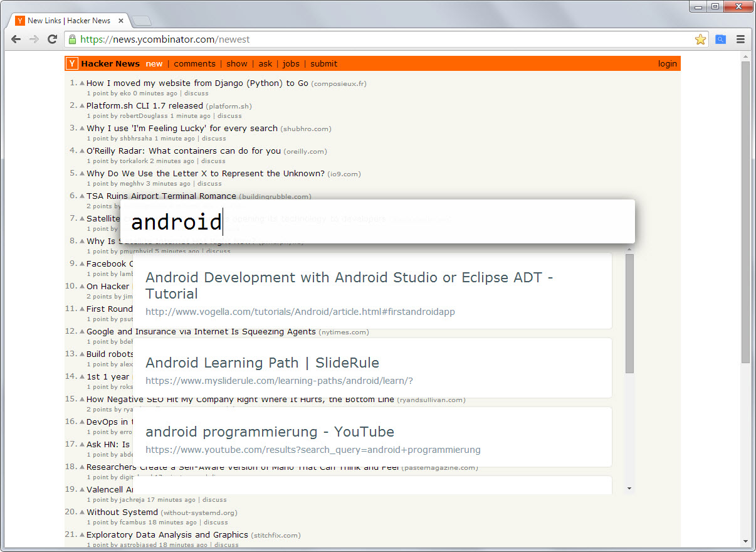Upvote the TSA Ruins Airport story

pos(81,196)
